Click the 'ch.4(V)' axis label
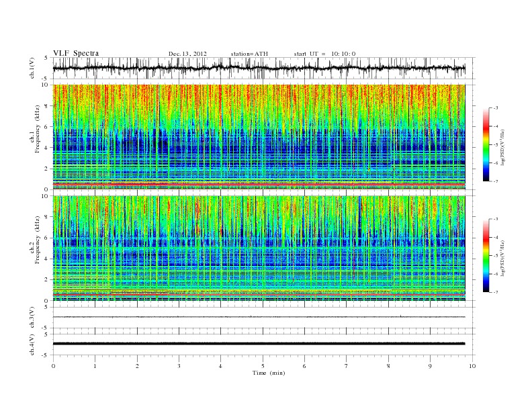The width and height of the screenshot is (532, 411). (33, 345)
